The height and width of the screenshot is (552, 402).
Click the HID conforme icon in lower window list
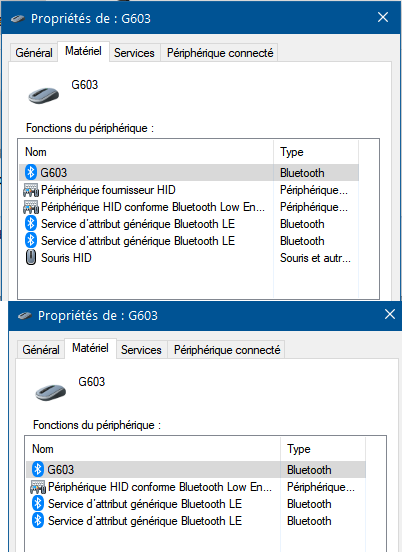(x=38, y=487)
